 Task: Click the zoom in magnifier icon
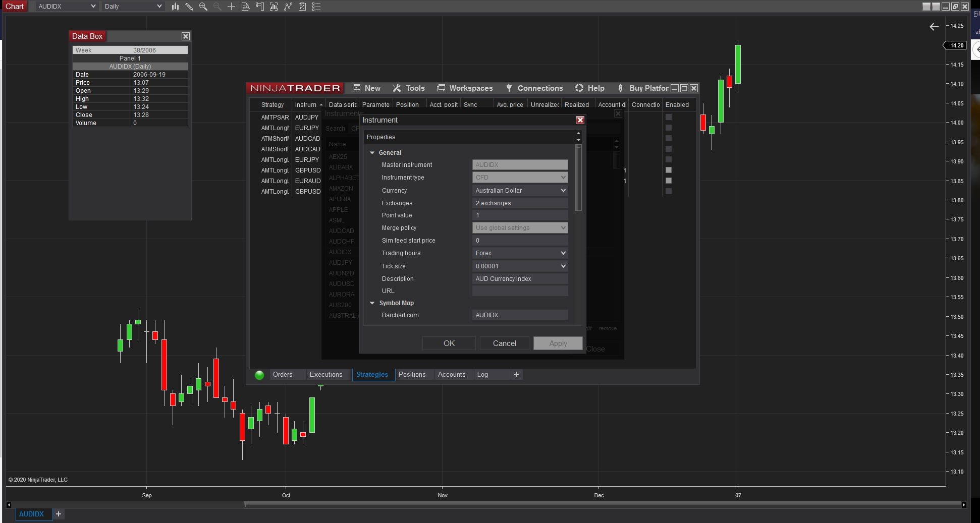(203, 7)
